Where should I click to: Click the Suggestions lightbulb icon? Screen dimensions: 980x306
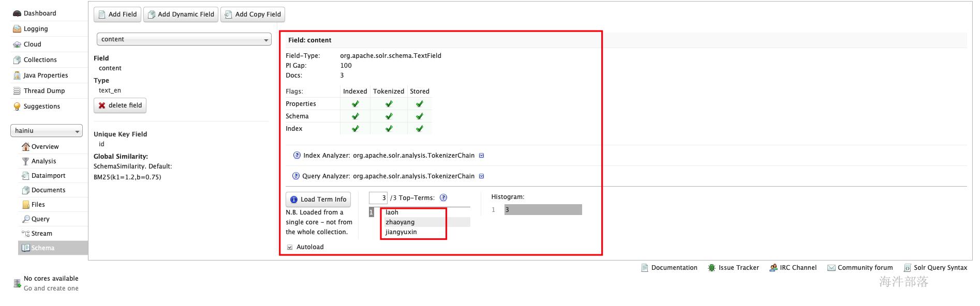(x=17, y=106)
